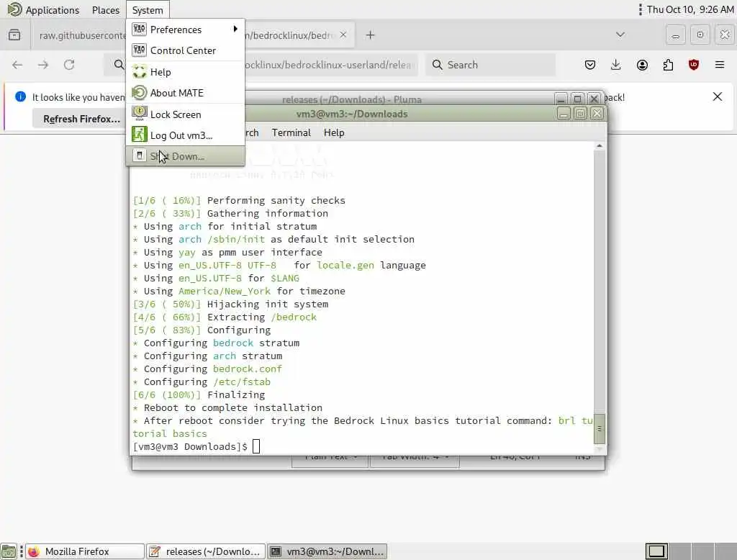Click "Reboot to complete installation" line
This screenshot has width=737, height=560.
click(233, 407)
